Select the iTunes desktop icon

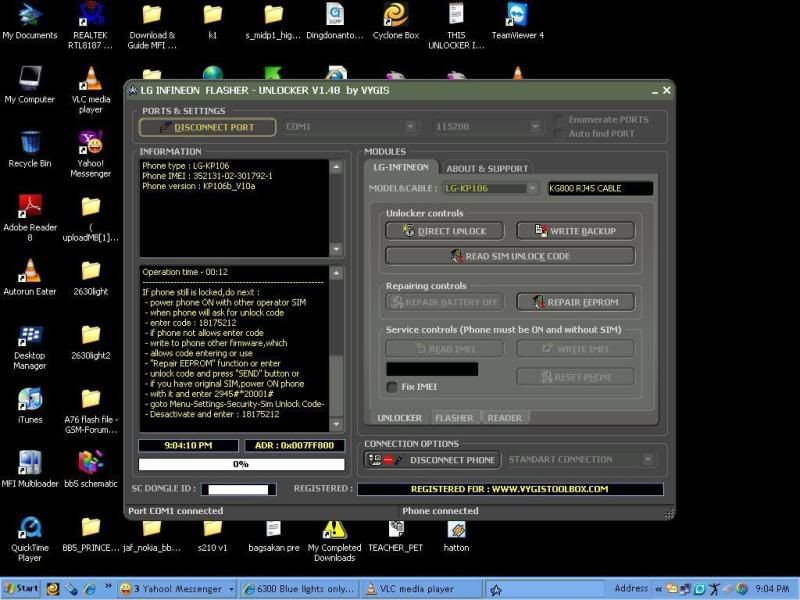tap(30, 405)
